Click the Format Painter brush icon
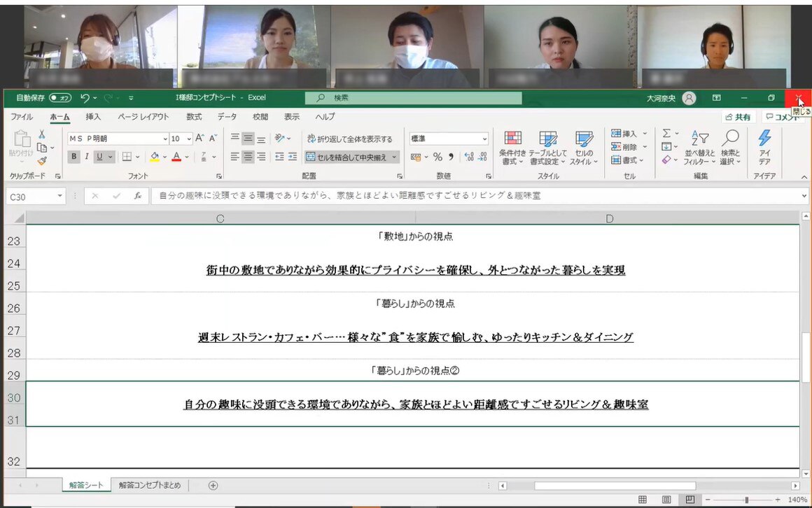The height and width of the screenshot is (508, 812). (x=42, y=161)
